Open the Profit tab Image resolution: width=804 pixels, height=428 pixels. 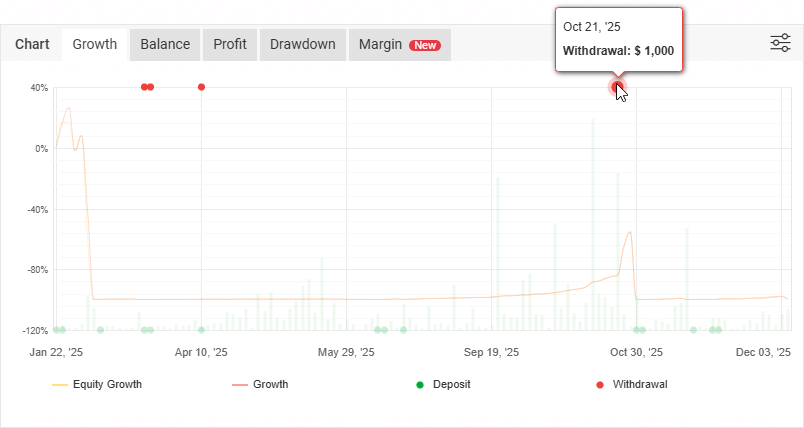(x=230, y=44)
